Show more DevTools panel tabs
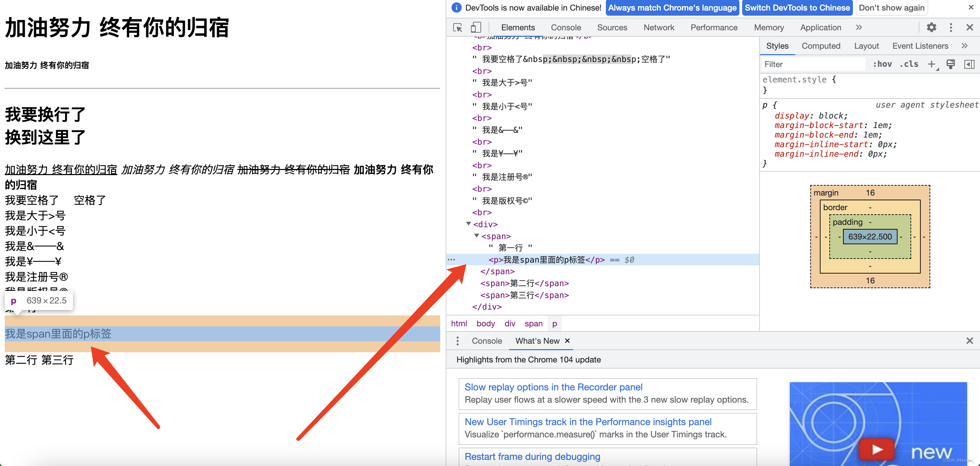The image size is (980, 466). pyautogui.click(x=859, y=27)
